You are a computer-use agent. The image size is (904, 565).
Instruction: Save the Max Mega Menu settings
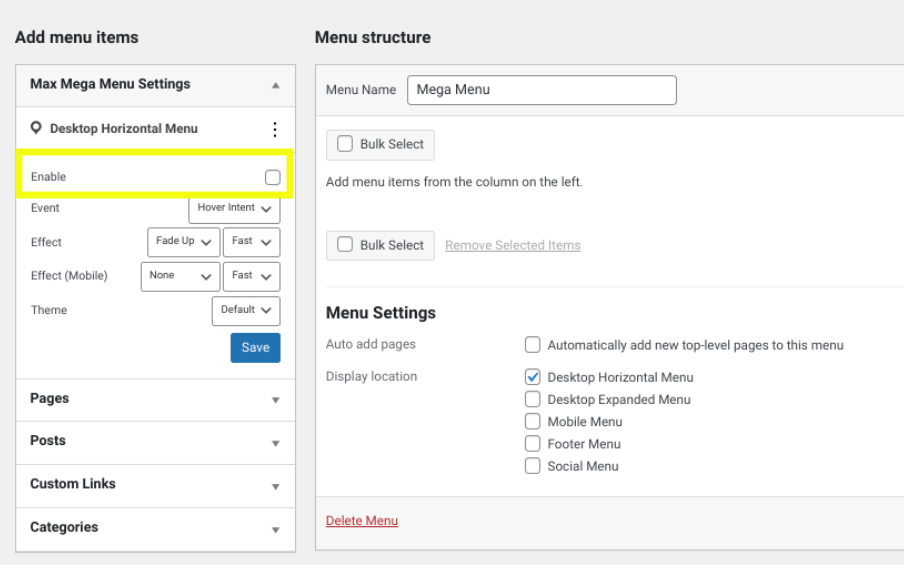(255, 347)
